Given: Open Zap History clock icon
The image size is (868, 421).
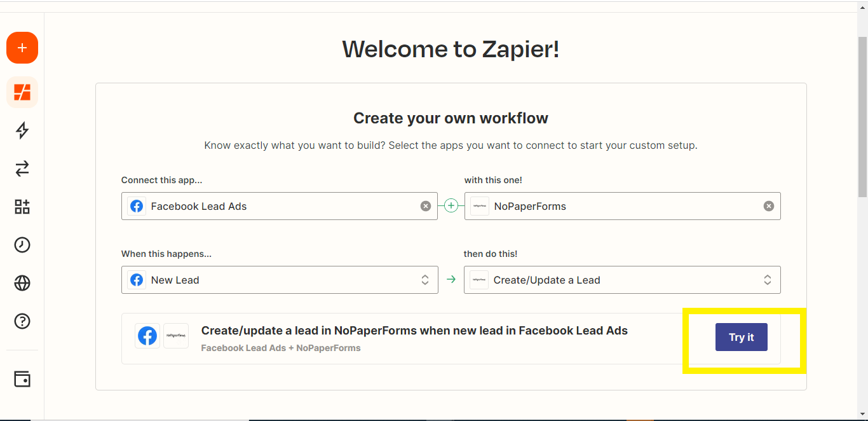Looking at the screenshot, I should coord(22,245).
